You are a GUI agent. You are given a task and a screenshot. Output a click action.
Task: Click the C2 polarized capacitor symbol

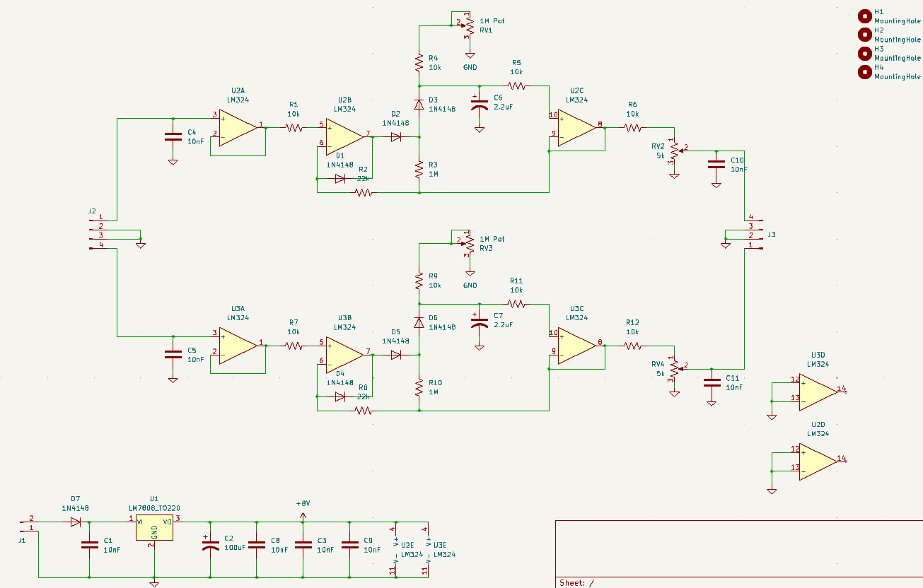(209, 545)
